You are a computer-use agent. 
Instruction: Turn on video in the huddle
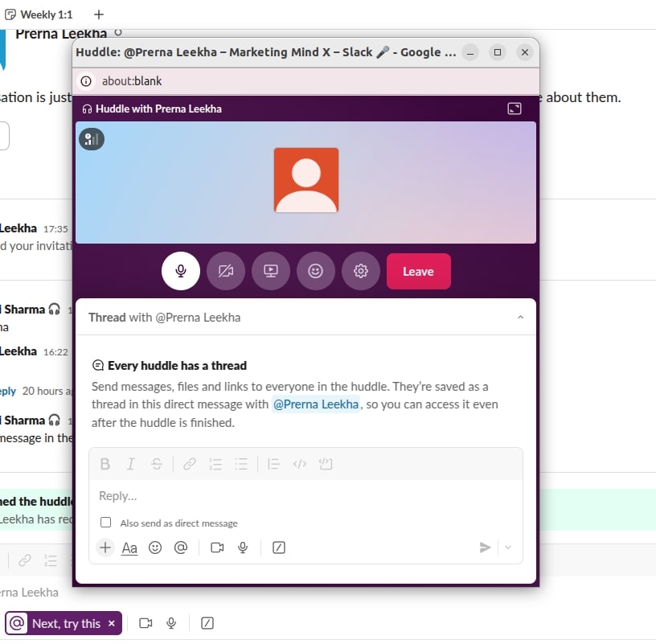pos(225,271)
